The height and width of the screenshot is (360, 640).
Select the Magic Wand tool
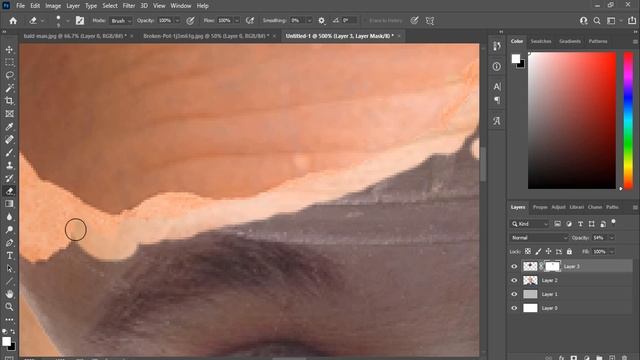pyautogui.click(x=9, y=88)
